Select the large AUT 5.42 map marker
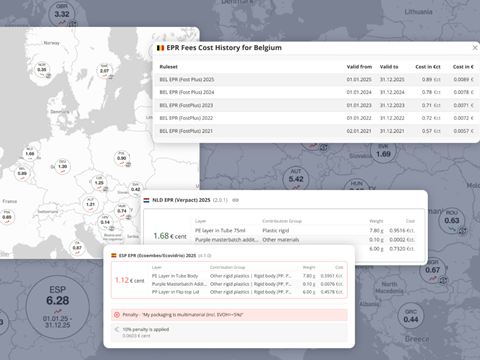Viewport: 480px width, 360px height. pos(296,179)
